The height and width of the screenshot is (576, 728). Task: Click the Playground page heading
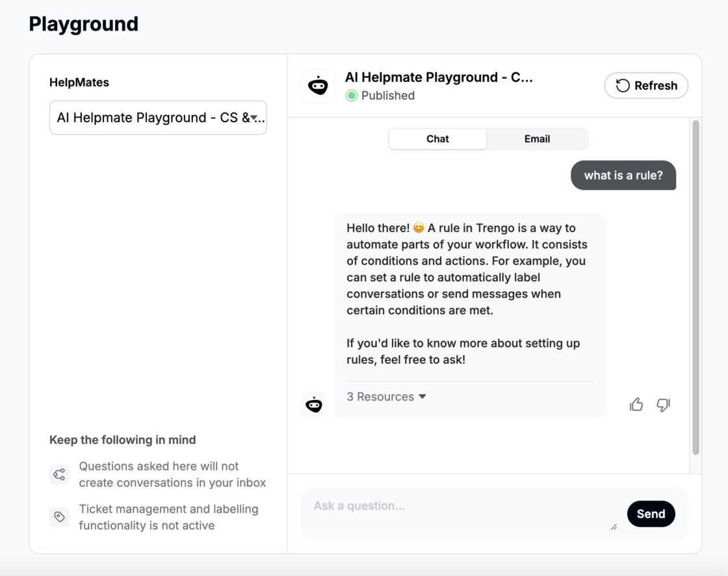pos(84,24)
